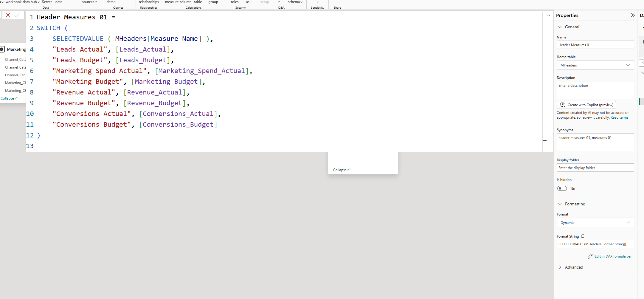The height and width of the screenshot is (299, 644).
Task: Click the relationships ribbon button
Action: (149, 2)
